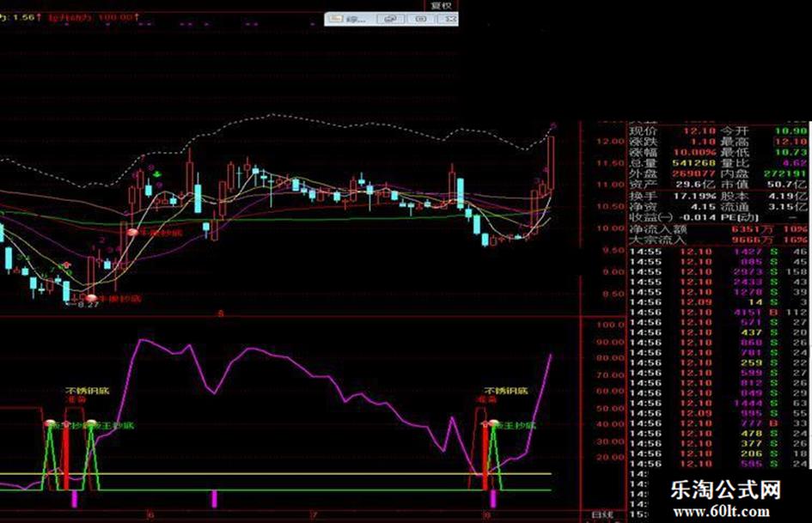Click the 换手 17.19% turnover value

click(x=694, y=197)
